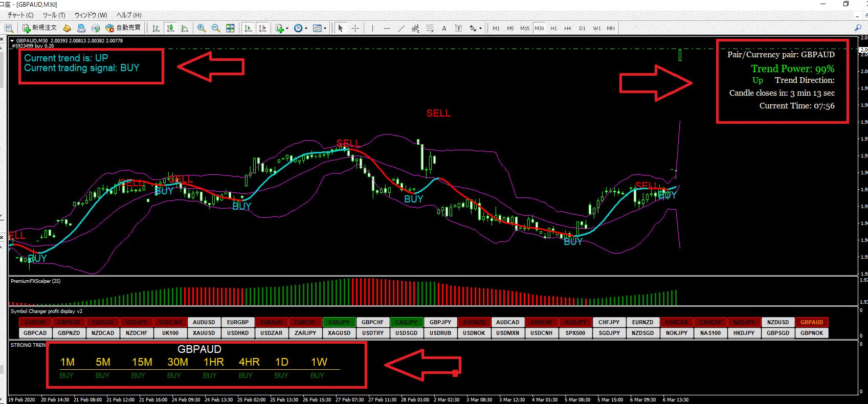
Task: Pick the draw trendline tool
Action: (401, 28)
